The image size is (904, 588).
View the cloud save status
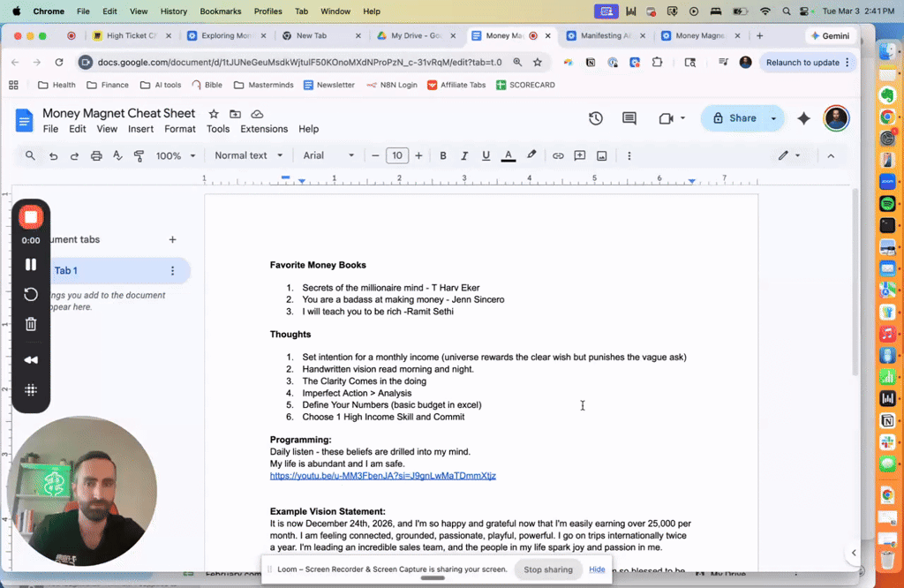coord(257,114)
